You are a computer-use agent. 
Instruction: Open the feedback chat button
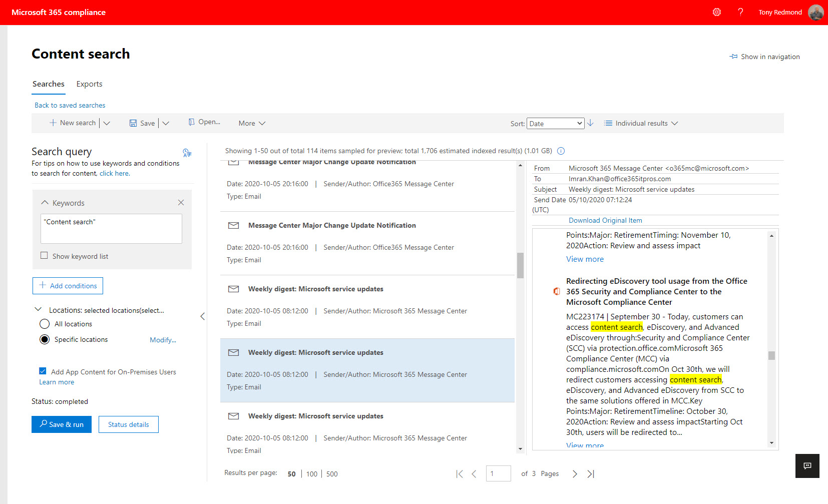coord(807,466)
